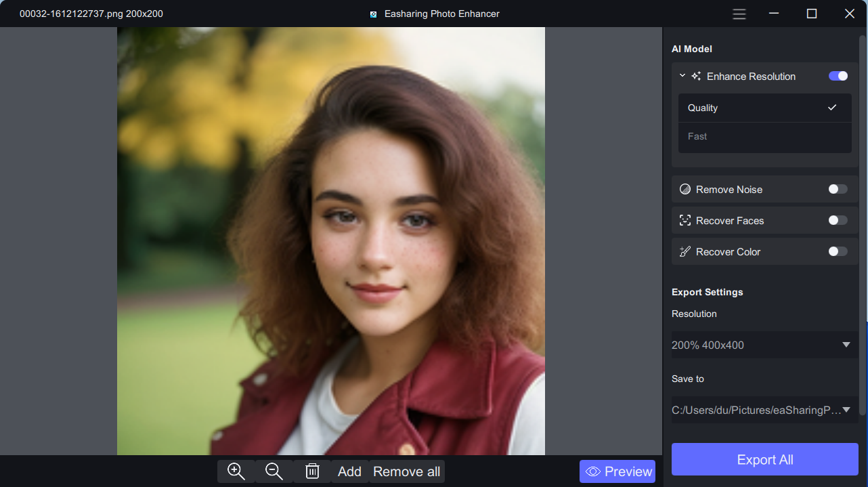Click the zoom in magnifier icon
Image resolution: width=868 pixels, height=487 pixels.
(236, 471)
